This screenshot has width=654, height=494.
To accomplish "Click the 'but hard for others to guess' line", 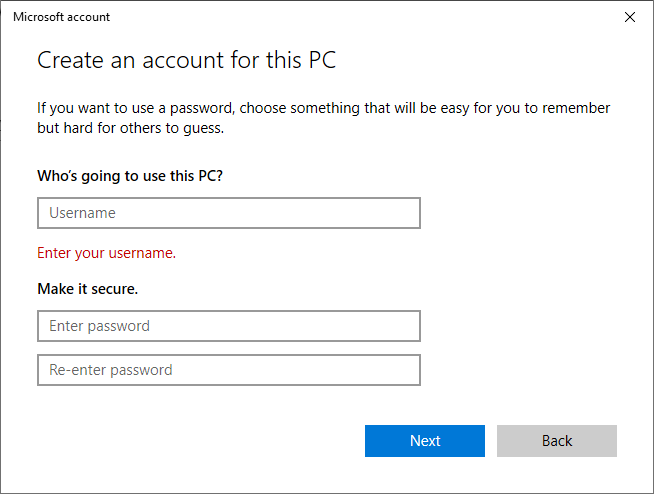I will coord(130,129).
